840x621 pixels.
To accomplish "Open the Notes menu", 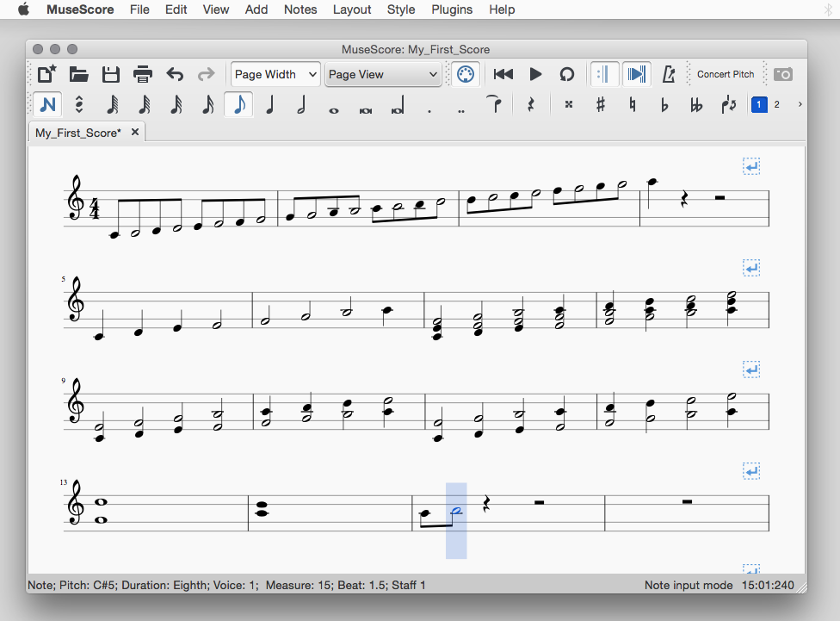I will click(300, 9).
